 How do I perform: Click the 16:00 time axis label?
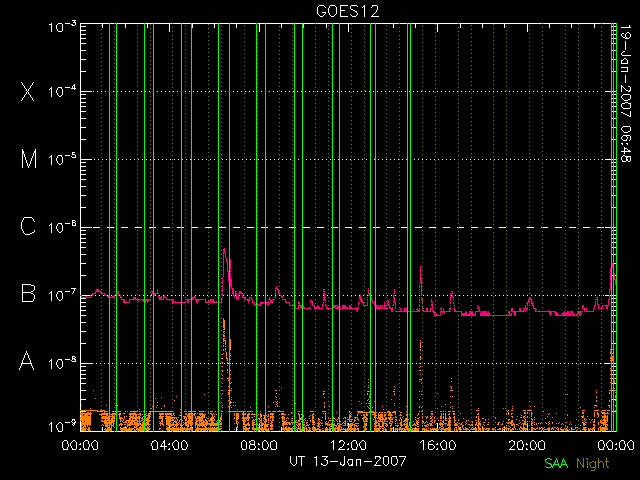coord(438,444)
